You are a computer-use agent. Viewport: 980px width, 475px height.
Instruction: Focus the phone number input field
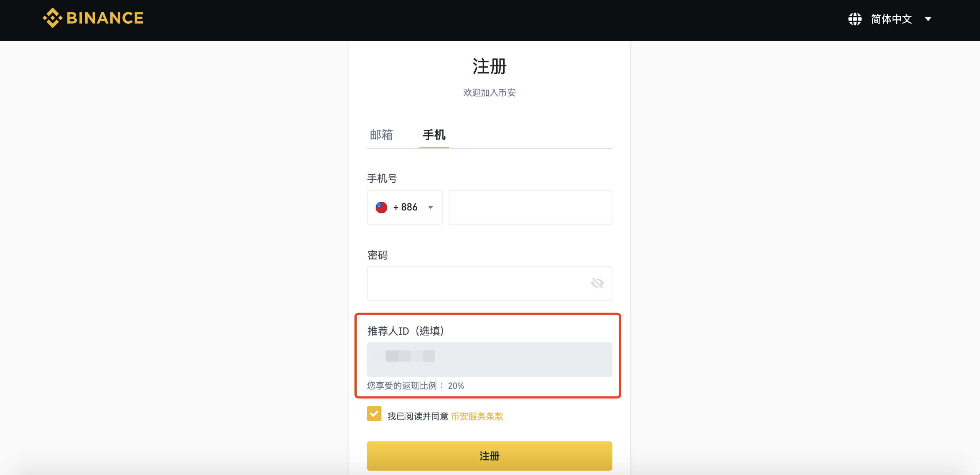pos(530,207)
